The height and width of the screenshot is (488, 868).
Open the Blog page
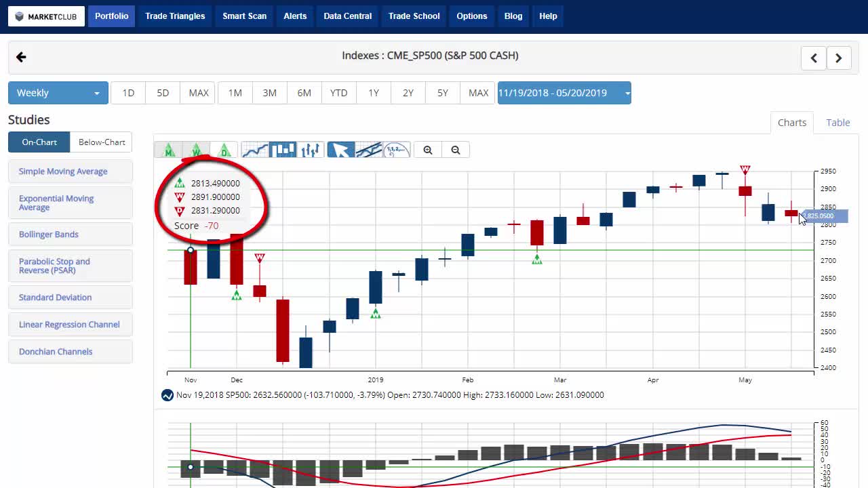pos(513,16)
